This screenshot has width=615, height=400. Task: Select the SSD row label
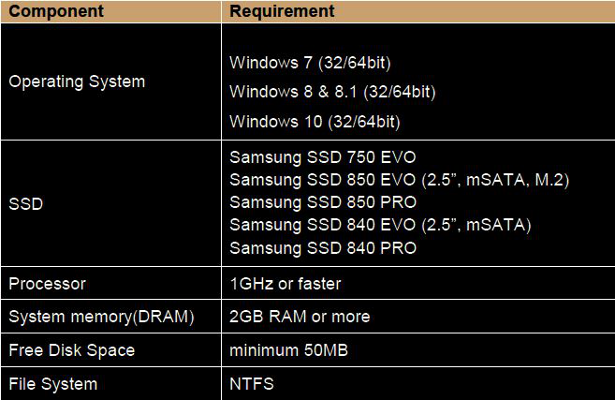point(26,203)
